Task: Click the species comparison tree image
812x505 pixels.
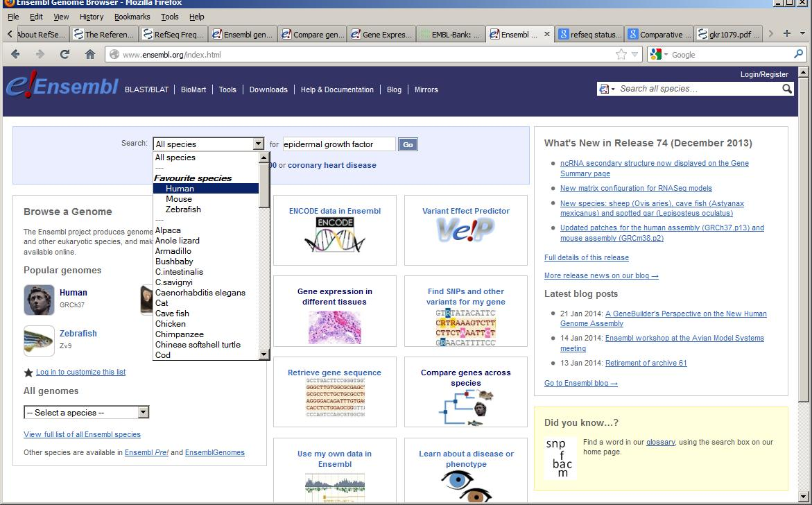Action: (x=465, y=408)
